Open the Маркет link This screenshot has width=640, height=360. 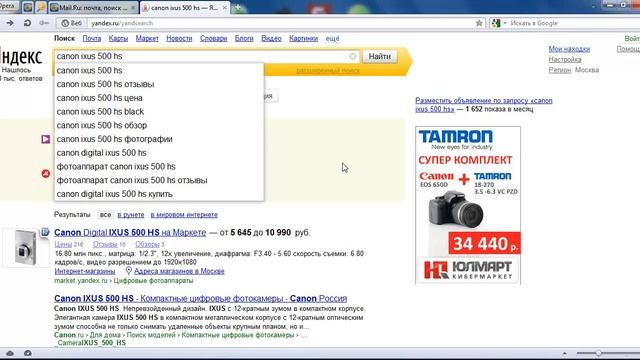(x=147, y=38)
